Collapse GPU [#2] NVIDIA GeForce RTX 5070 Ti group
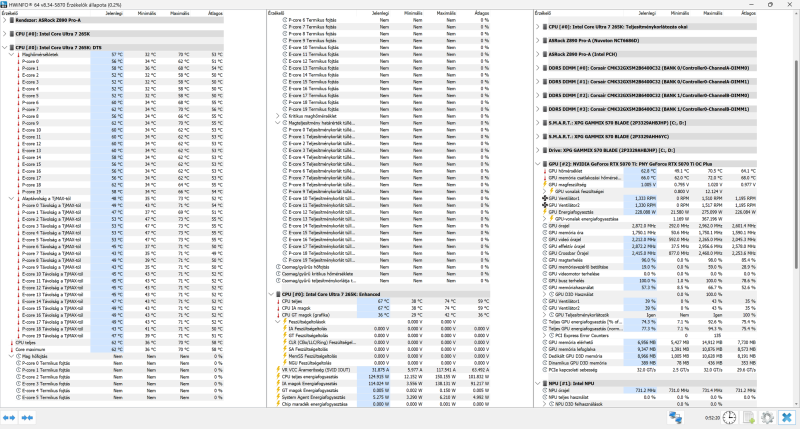Screen dimensions: 800x429 point(538,164)
